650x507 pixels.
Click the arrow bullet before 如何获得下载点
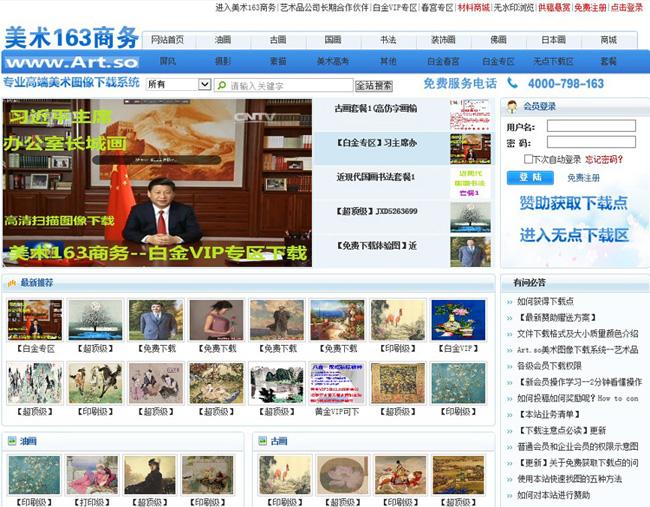point(509,302)
